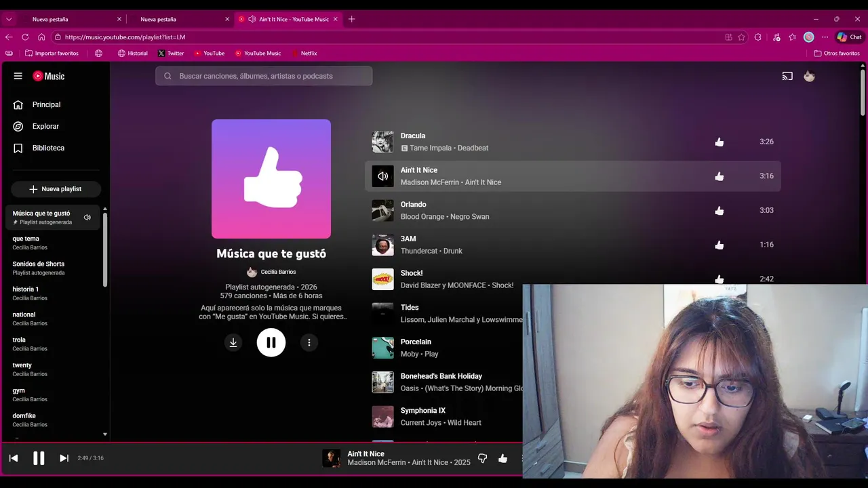This screenshot has height=488, width=868.
Task: Click the liked music thumbs-up cover art
Action: [x=271, y=179]
